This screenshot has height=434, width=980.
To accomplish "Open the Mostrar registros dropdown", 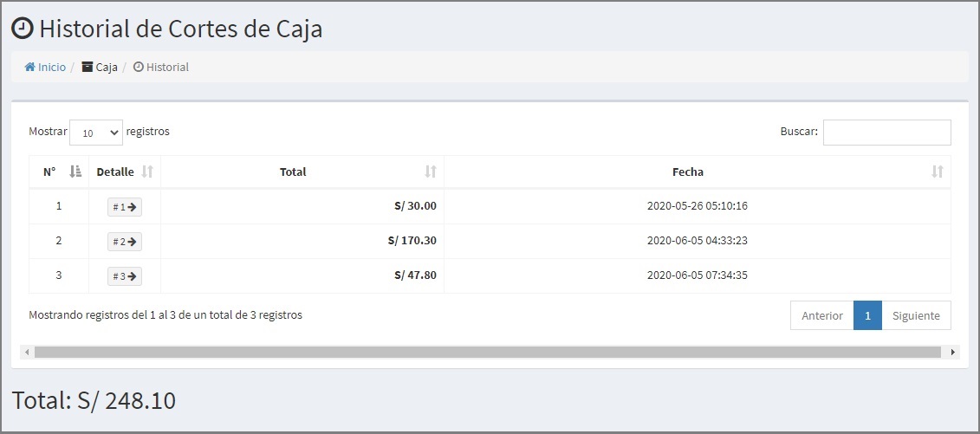I will coord(96,133).
